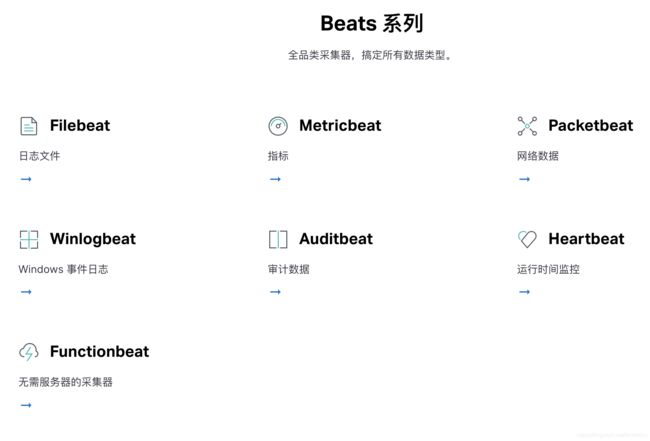Click the Filebeat document icon
The height and width of the screenshot is (441, 650).
[29, 126]
